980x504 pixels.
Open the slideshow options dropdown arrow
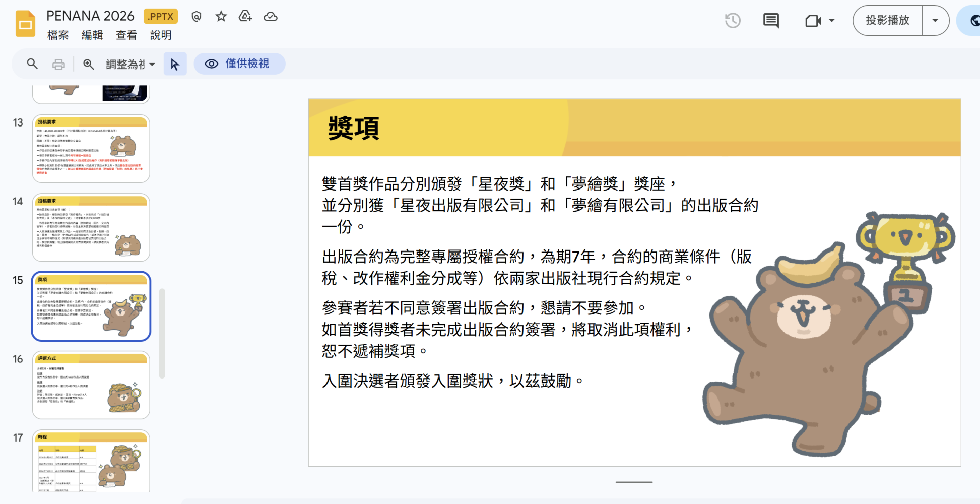pos(935,21)
